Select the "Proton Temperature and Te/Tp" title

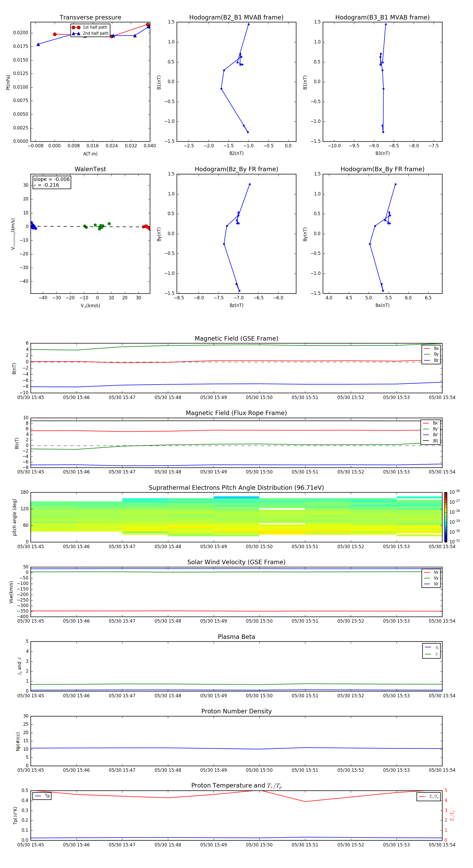(236, 786)
